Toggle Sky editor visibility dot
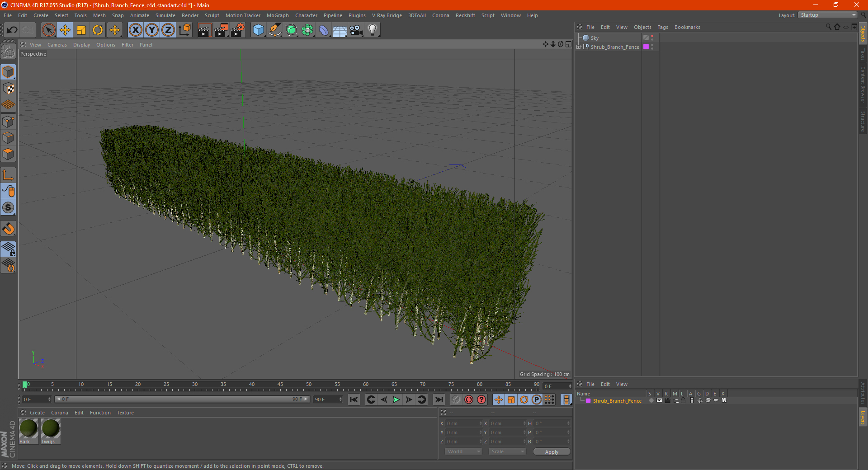 pyautogui.click(x=652, y=37)
